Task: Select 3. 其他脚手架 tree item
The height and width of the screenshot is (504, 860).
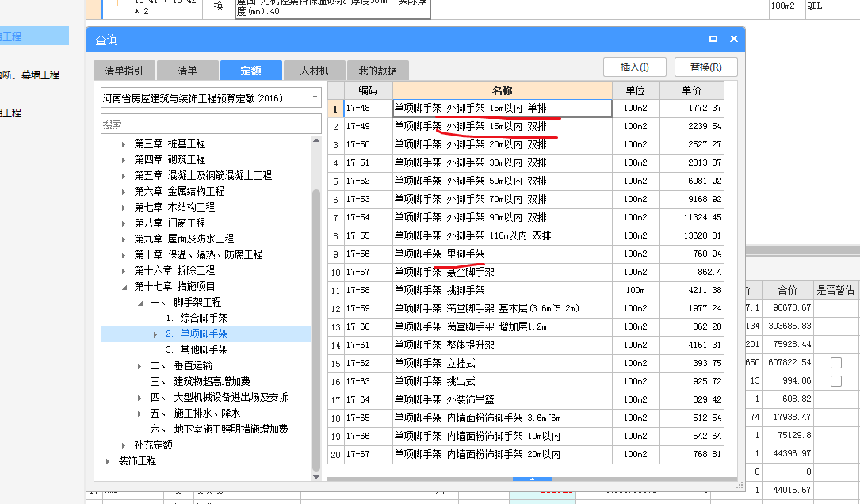Action: (197, 350)
